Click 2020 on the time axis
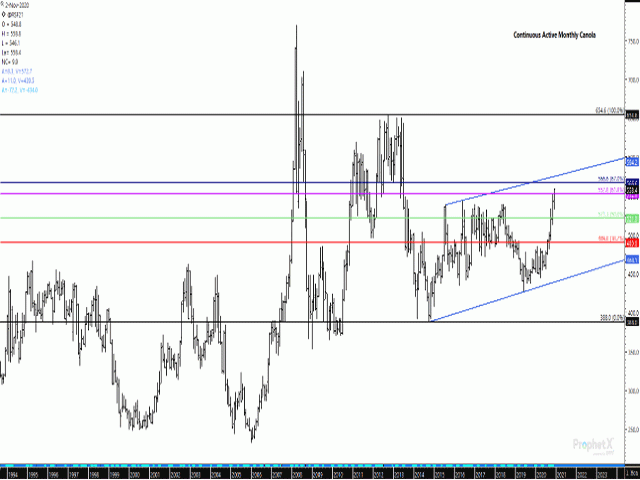The image size is (640, 480). pyautogui.click(x=541, y=476)
